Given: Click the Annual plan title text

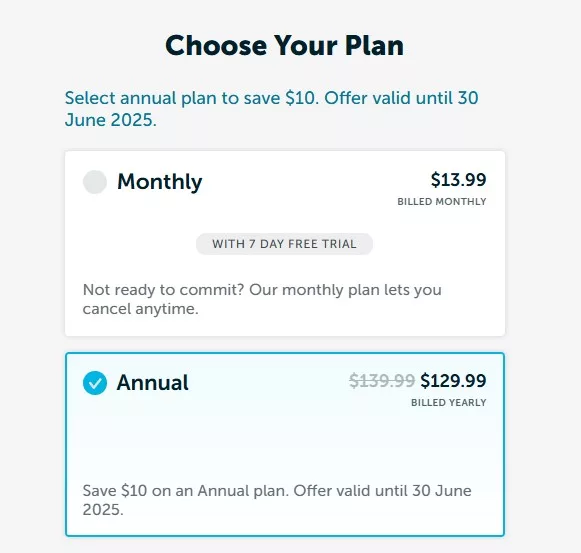Looking at the screenshot, I should [153, 383].
